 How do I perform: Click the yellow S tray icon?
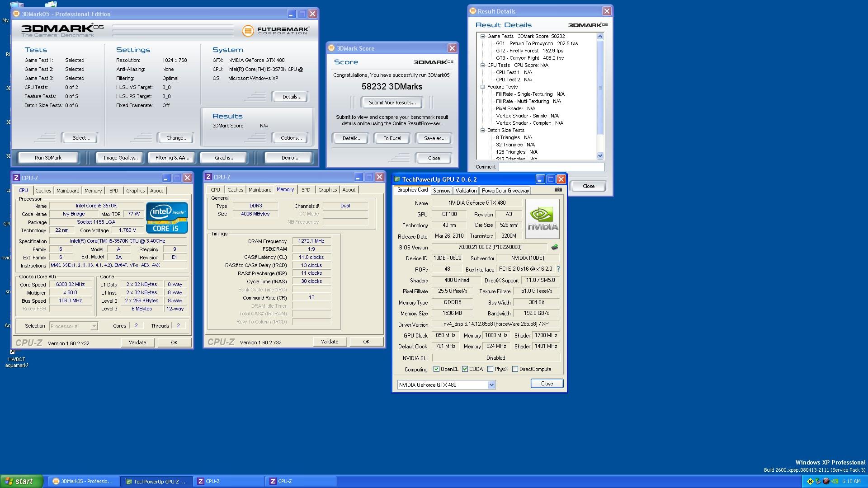810,482
